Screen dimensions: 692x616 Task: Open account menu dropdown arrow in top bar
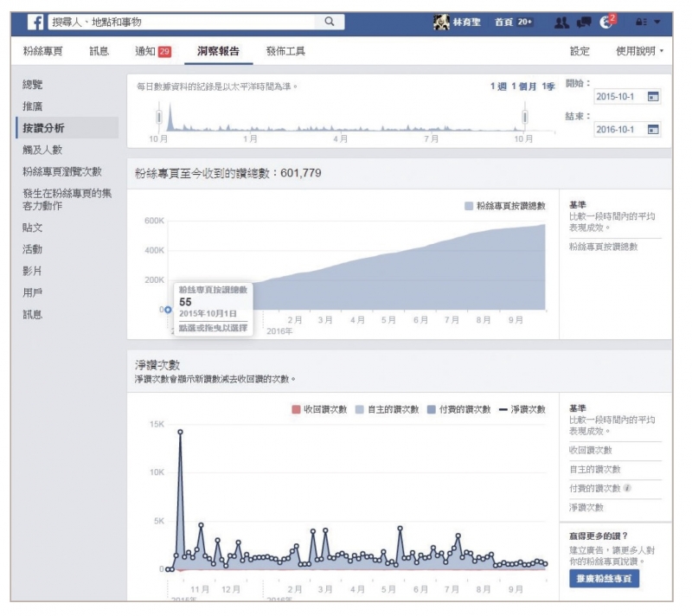click(x=657, y=22)
